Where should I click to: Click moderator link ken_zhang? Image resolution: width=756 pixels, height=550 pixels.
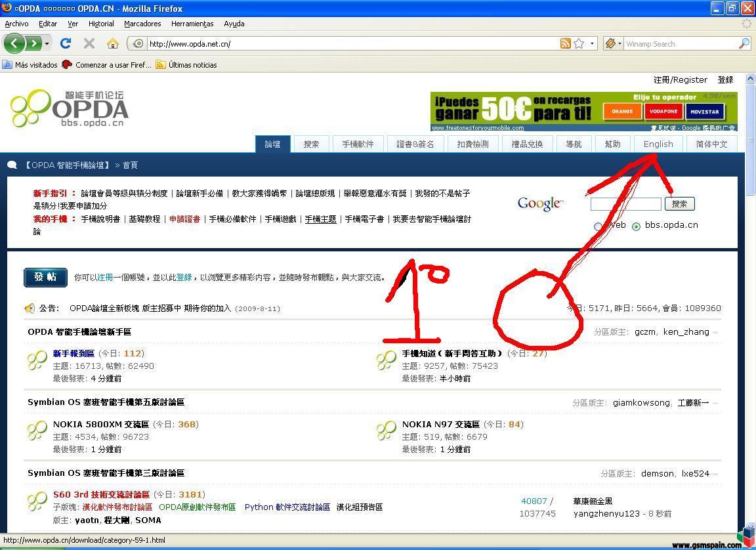686,332
